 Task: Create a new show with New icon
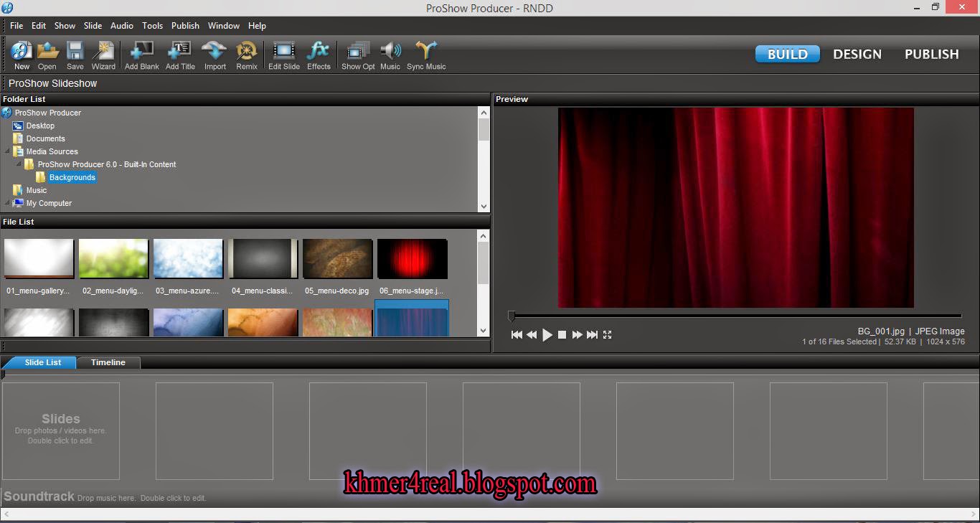(x=21, y=54)
